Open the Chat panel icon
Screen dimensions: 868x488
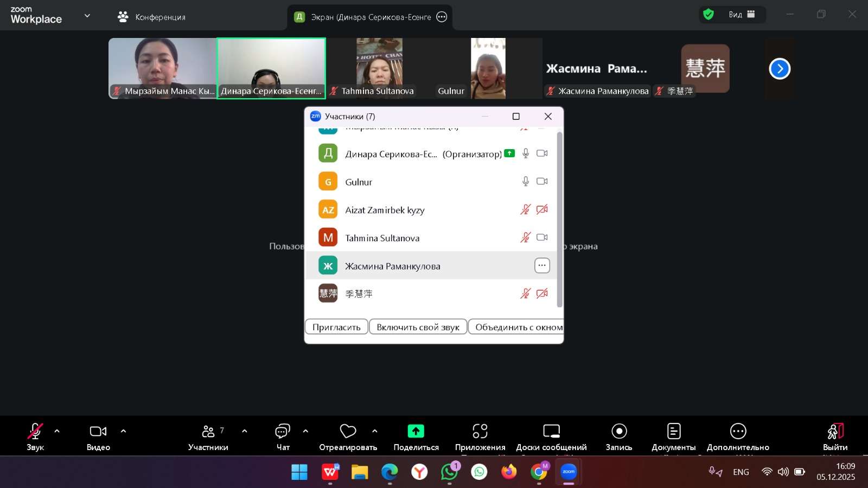tap(283, 432)
